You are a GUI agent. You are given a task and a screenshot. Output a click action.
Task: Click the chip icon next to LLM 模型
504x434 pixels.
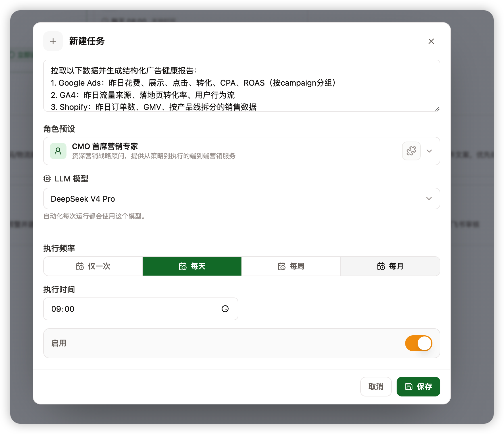(x=47, y=179)
